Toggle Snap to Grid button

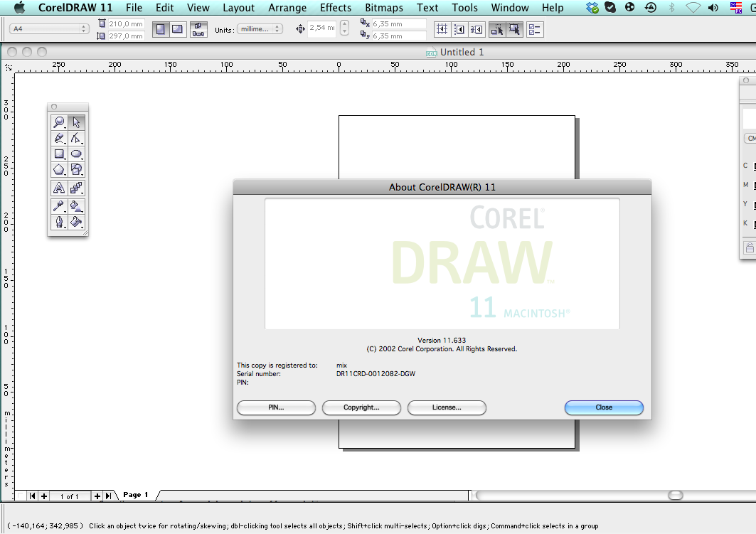(x=442, y=29)
